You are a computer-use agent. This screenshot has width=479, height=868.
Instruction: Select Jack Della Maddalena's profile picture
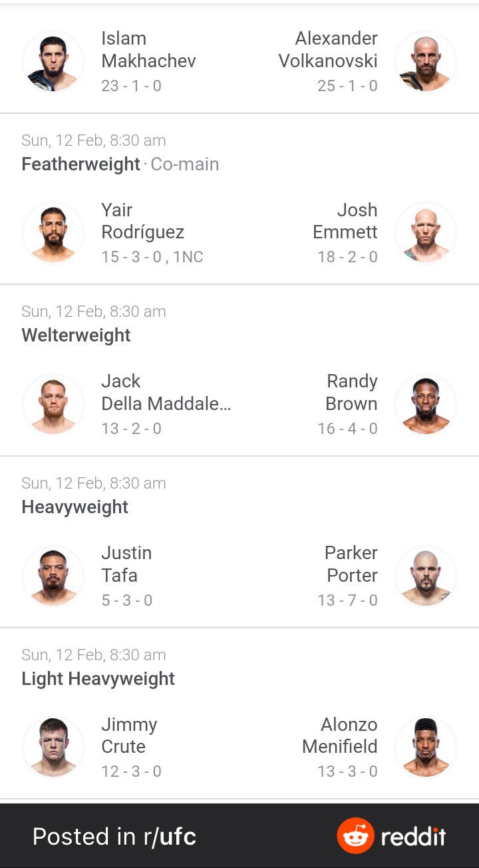pyautogui.click(x=53, y=404)
